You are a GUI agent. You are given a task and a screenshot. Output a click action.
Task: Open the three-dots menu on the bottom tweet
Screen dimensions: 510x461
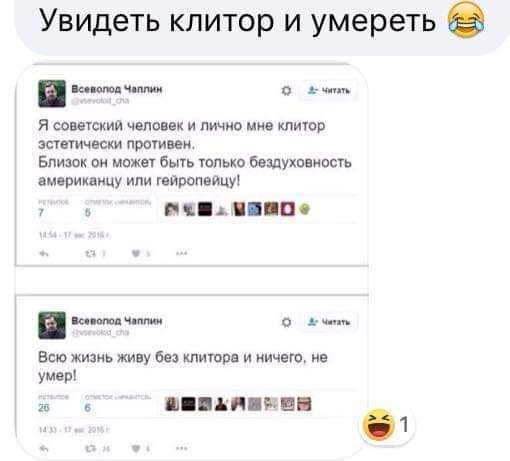point(181,449)
